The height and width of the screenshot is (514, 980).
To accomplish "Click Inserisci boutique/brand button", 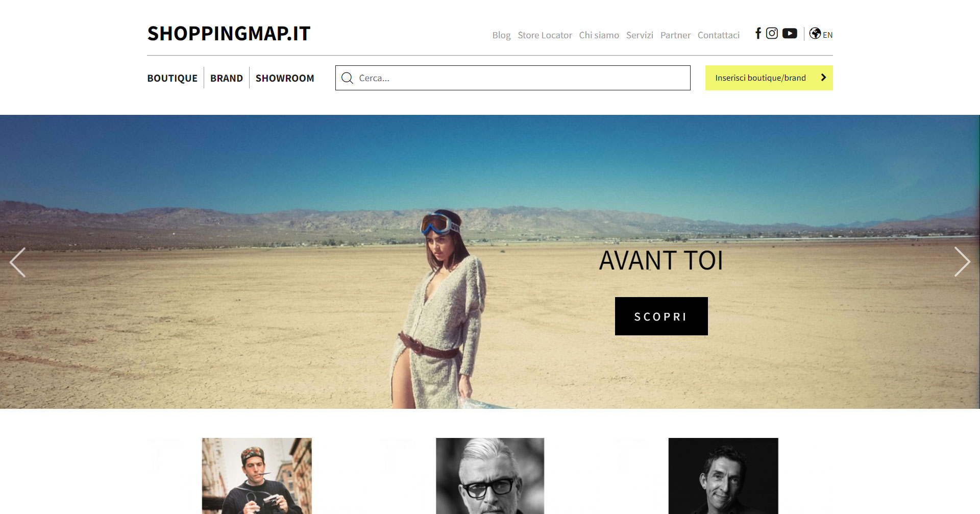I will point(769,78).
